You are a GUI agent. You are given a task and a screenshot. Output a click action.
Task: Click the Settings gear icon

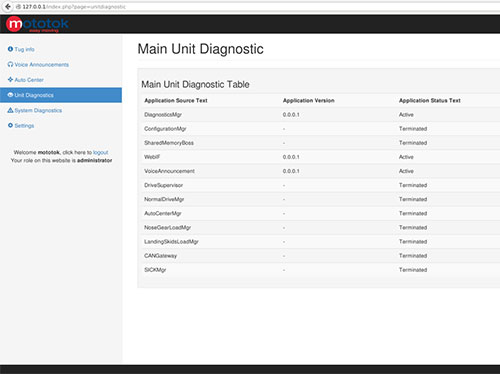tap(10, 125)
